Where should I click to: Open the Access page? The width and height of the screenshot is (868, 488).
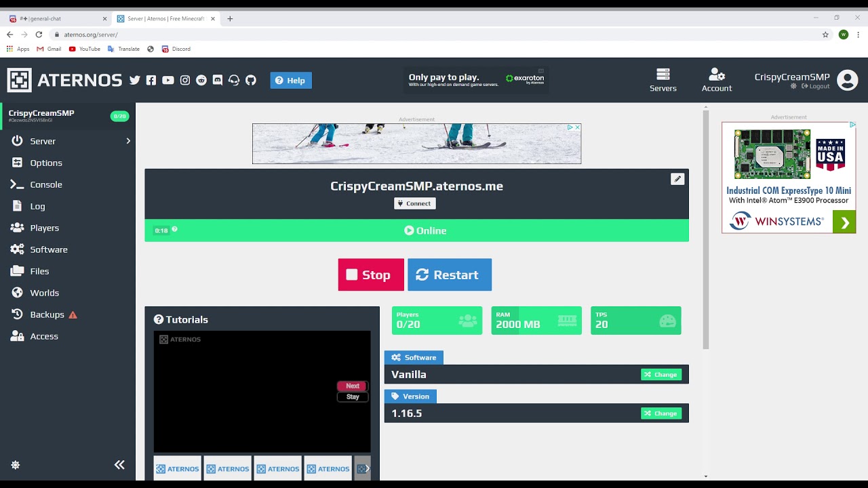click(44, 336)
